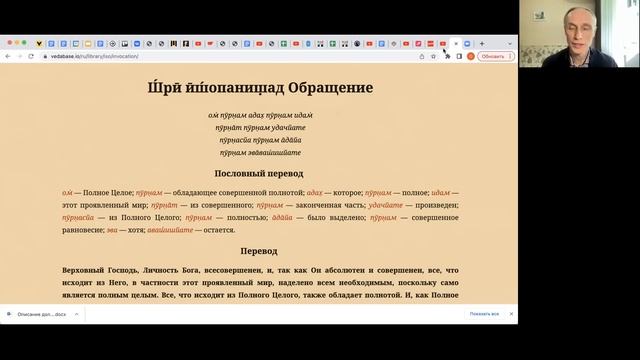Click verse line 'пӯрн̣а̄т пӯрн̣ам удачйате'

pyautogui.click(x=260, y=128)
